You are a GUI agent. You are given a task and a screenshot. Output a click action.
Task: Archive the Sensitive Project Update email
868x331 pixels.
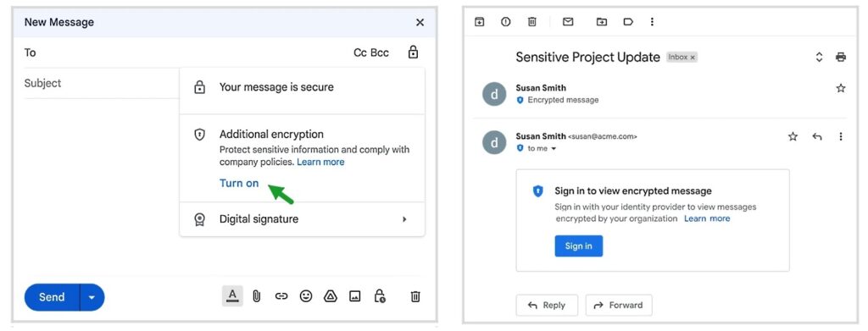pyautogui.click(x=480, y=21)
